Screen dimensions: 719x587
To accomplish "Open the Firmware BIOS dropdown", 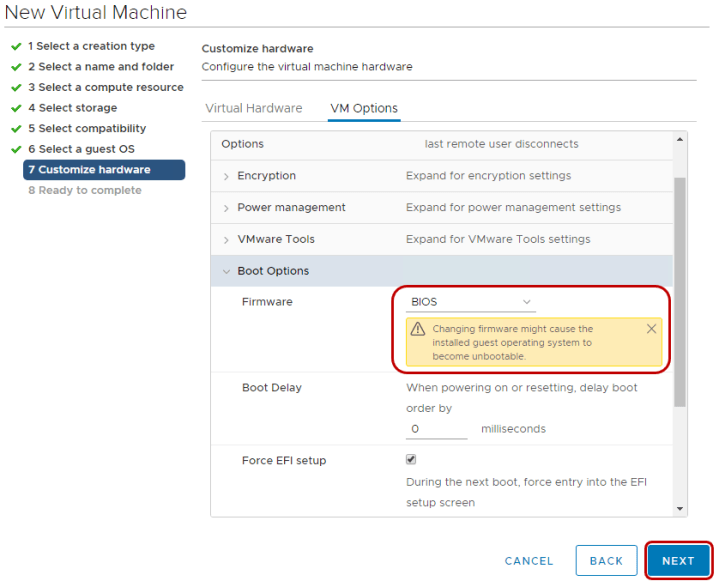I will [470, 302].
